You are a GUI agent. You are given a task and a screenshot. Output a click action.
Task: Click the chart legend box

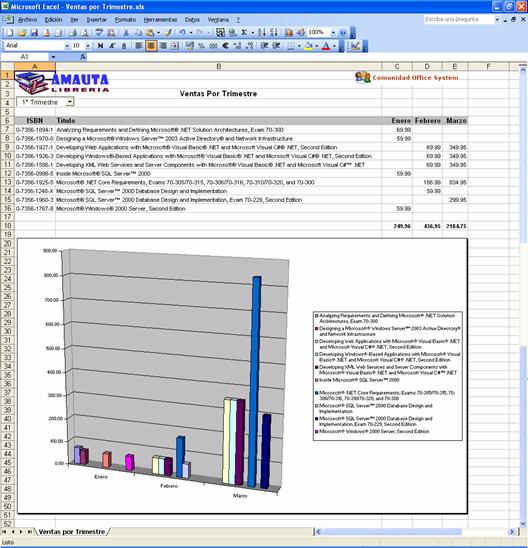[388, 376]
